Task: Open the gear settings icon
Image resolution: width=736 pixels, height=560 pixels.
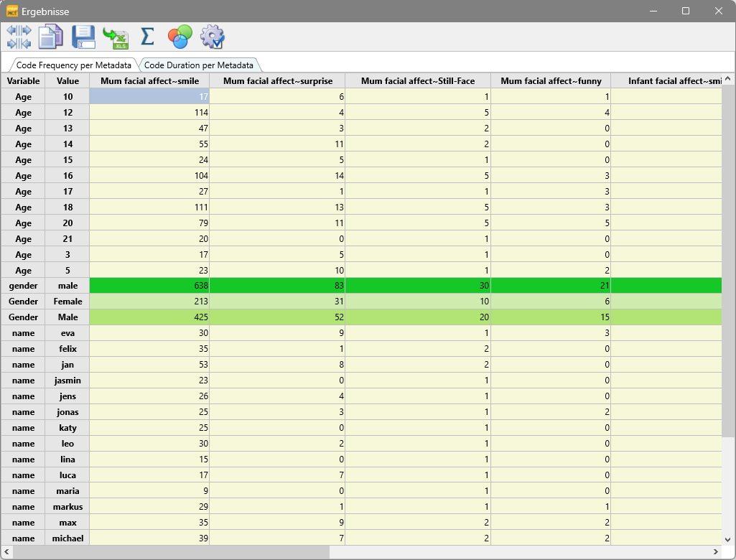Action: 213,37
